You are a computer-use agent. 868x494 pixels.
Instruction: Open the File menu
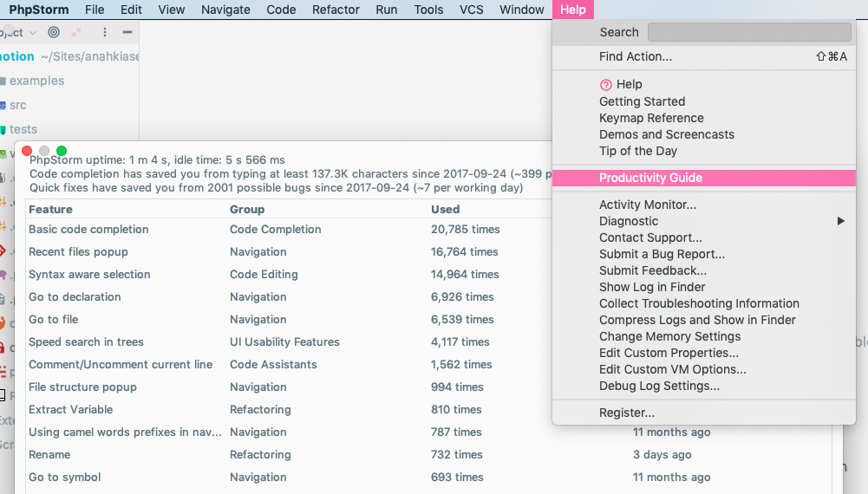pyautogui.click(x=95, y=10)
